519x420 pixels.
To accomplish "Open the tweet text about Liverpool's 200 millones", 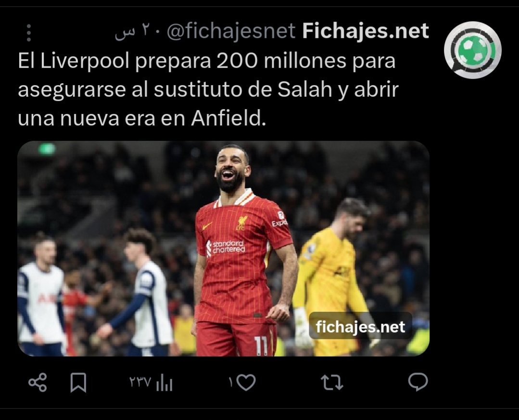I will tap(208, 89).
